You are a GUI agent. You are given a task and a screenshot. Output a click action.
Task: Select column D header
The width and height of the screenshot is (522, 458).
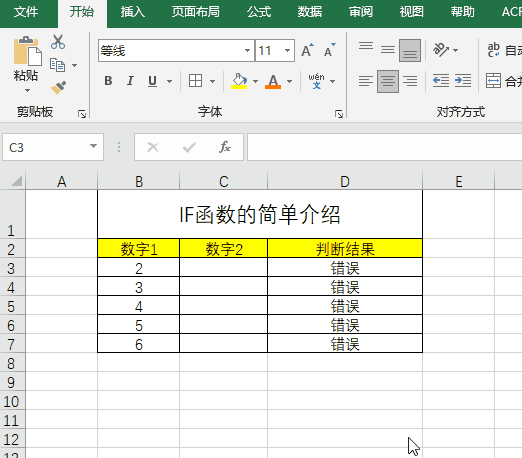coord(345,181)
